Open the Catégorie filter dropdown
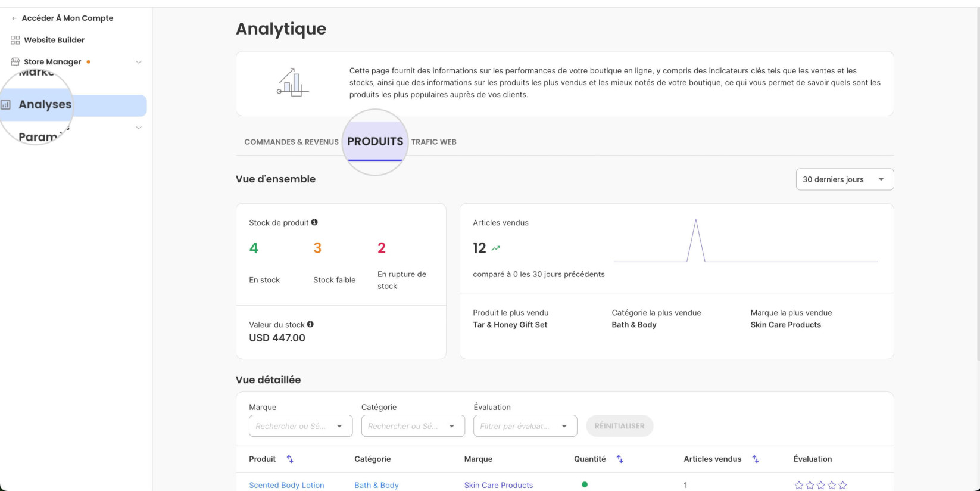The height and width of the screenshot is (491, 980). pos(413,426)
